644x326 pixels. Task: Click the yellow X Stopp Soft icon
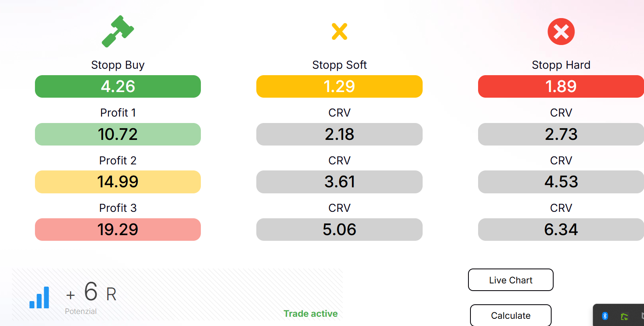(x=339, y=31)
